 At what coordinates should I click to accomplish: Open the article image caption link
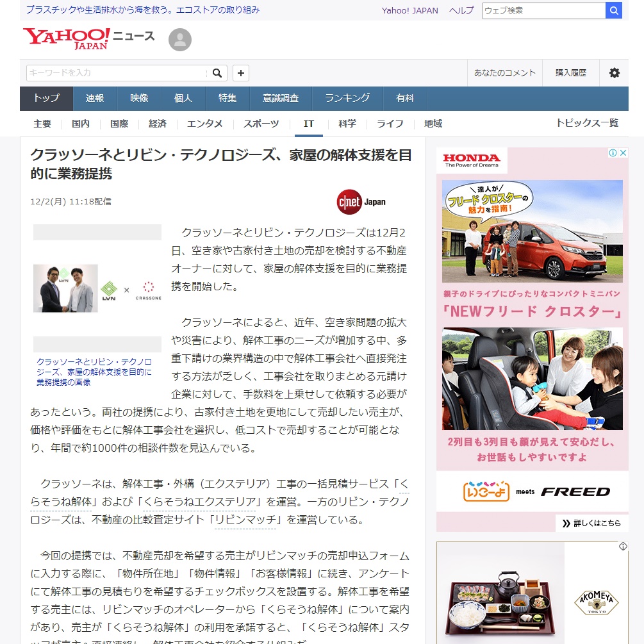94,372
